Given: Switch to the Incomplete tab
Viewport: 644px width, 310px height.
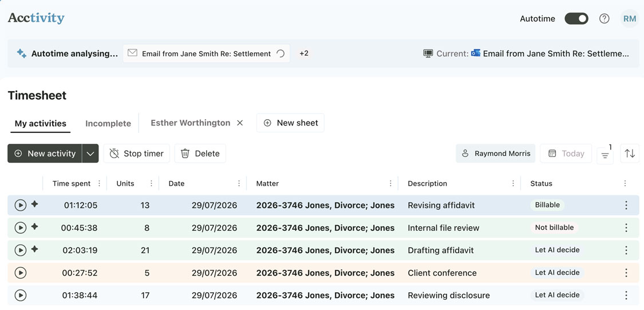Looking at the screenshot, I should 108,123.
